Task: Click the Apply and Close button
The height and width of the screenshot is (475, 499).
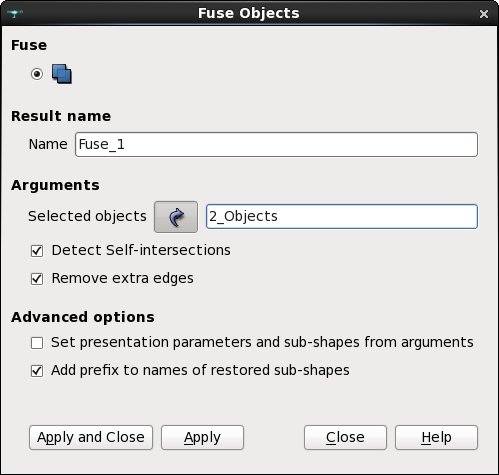Action: coord(91,437)
